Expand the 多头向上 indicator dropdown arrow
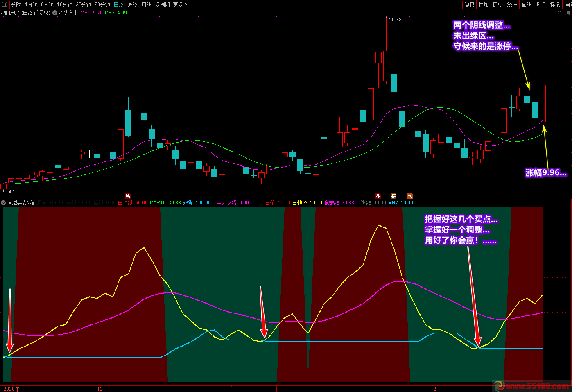 click(55, 13)
